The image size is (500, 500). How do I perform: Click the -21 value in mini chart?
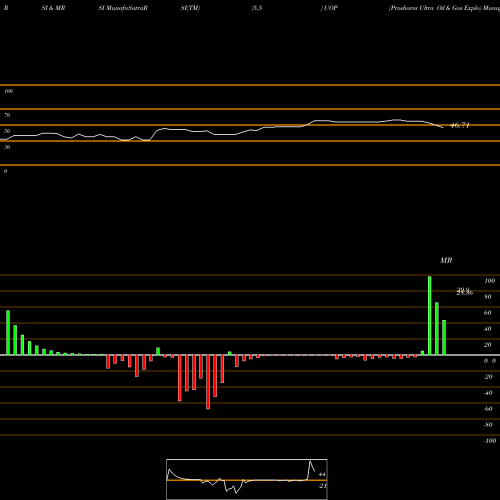322,486
